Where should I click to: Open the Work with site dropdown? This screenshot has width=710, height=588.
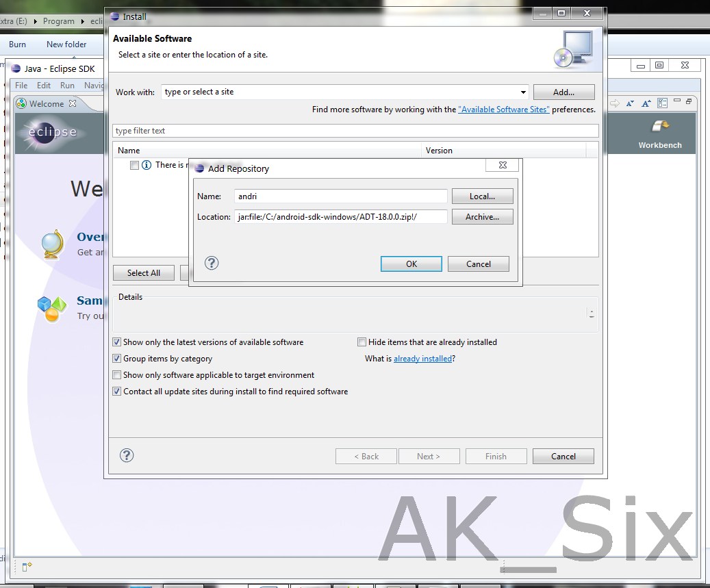pos(524,92)
